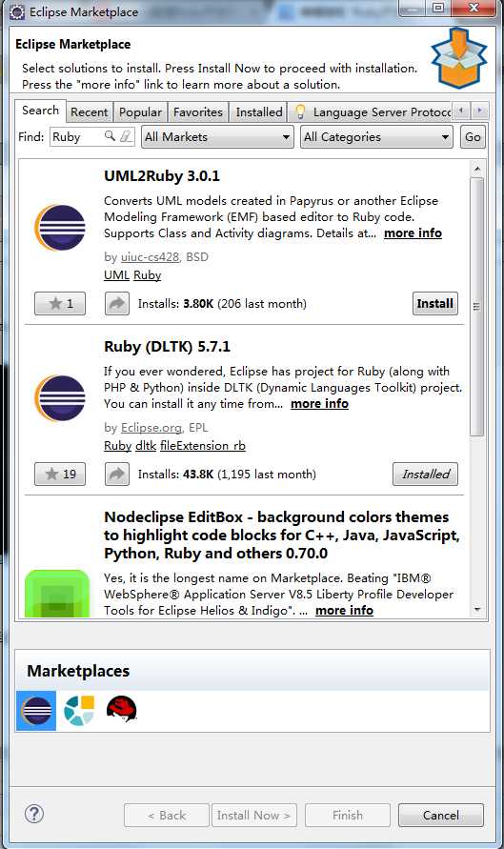
Task: Open more info link for Nodeclipse EditBox
Action: click(344, 611)
